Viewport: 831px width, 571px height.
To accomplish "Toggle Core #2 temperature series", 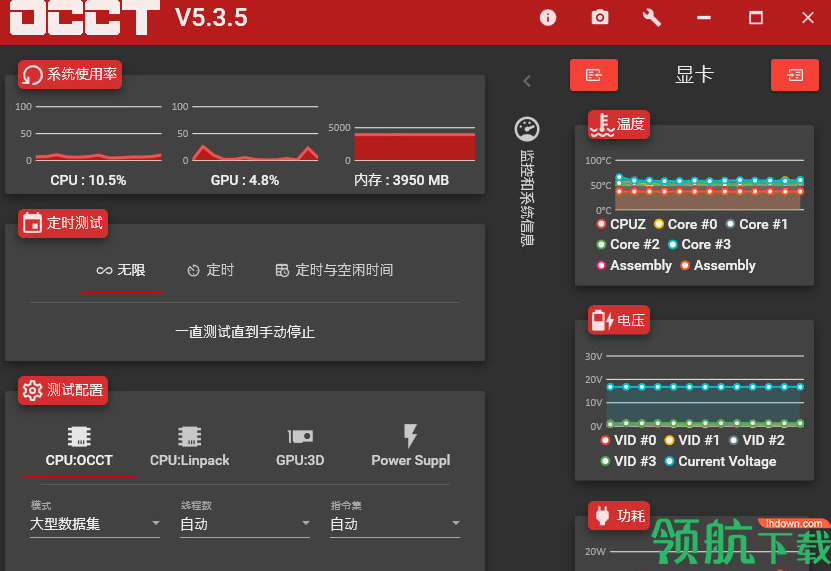I will pos(628,244).
